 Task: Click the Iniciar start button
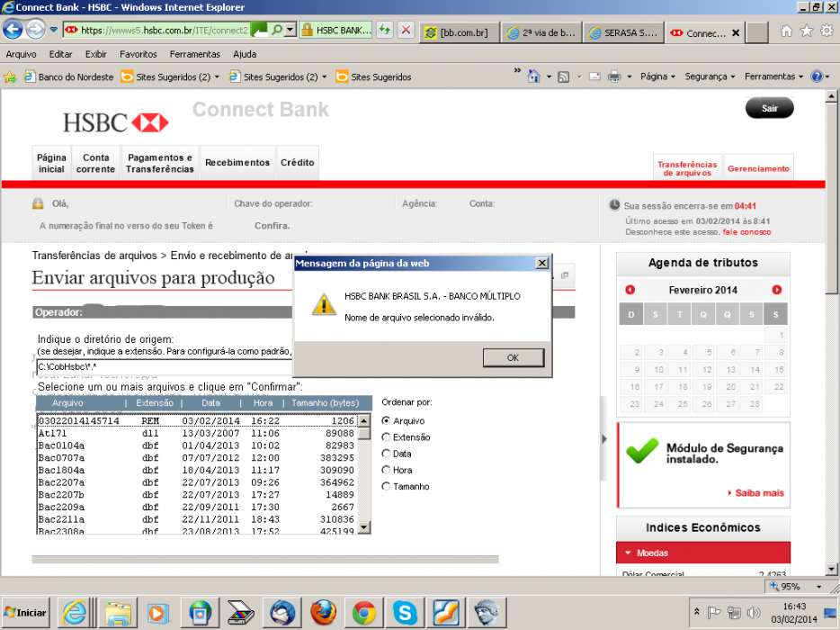point(25,612)
